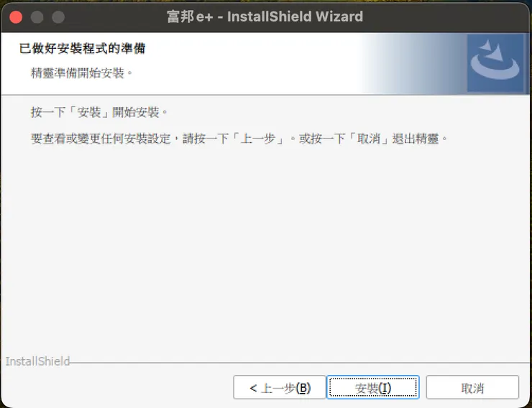Click the disabled zoom window button
This screenshot has height=408, width=532.
58,17
